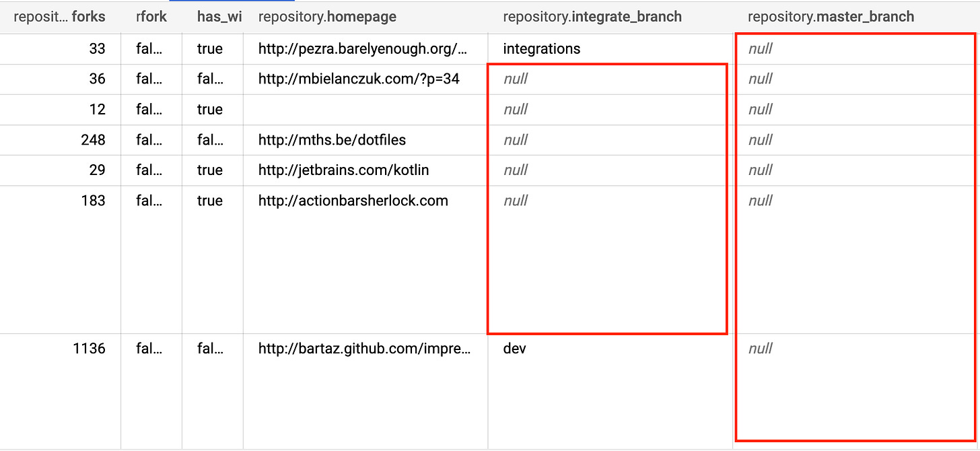Select forks value 29
Image resolution: width=980 pixels, height=451 pixels.
coord(98,170)
